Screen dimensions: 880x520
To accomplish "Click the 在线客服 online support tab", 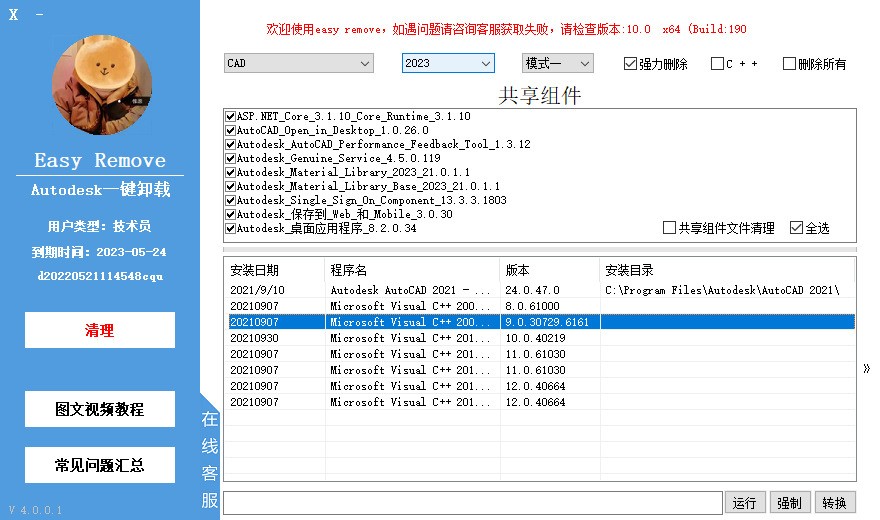I will (210, 459).
